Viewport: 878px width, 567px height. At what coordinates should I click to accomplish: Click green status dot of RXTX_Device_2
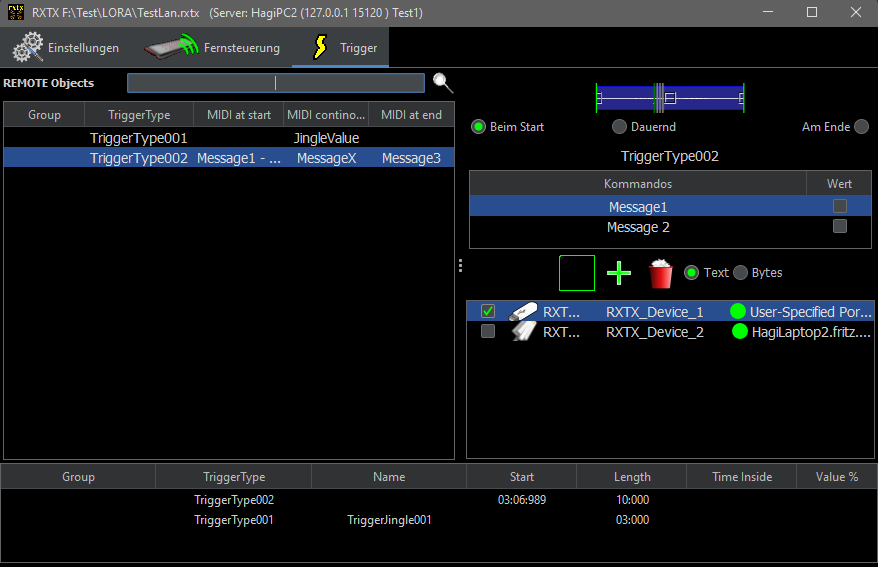[739, 332]
